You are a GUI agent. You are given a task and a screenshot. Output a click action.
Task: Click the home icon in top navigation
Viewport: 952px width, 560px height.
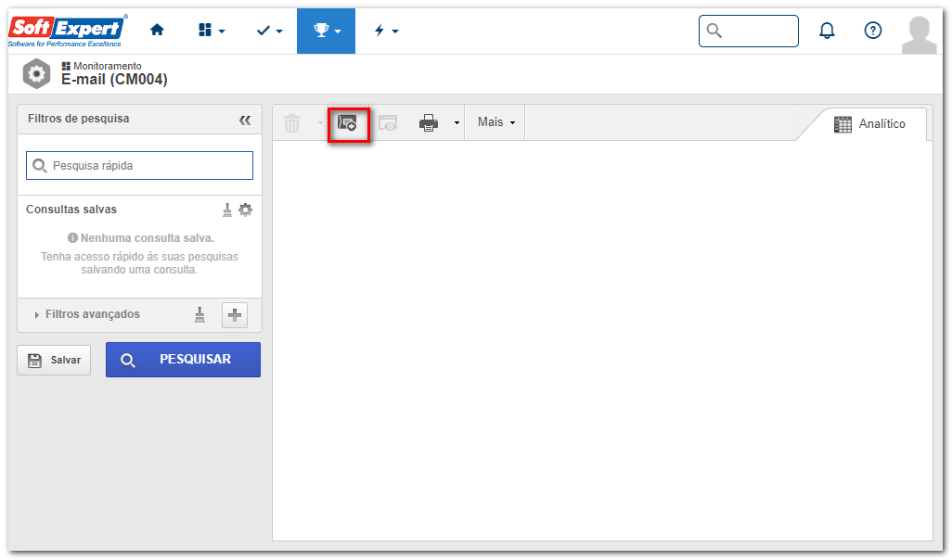[157, 30]
